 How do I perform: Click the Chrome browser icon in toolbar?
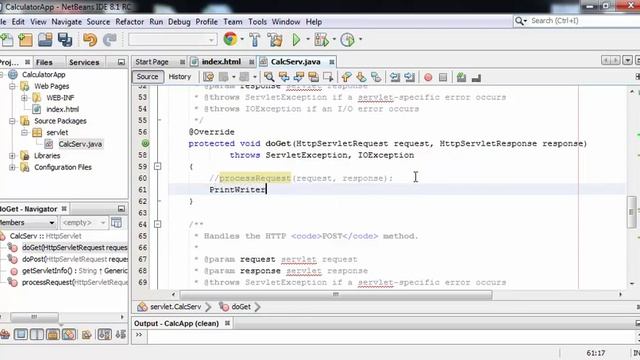click(230, 39)
